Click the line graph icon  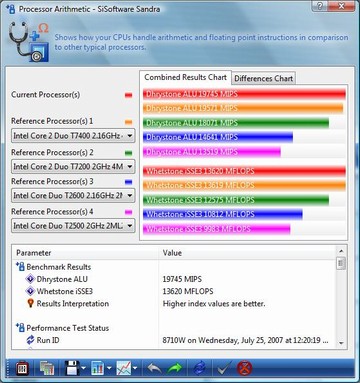coord(124,369)
